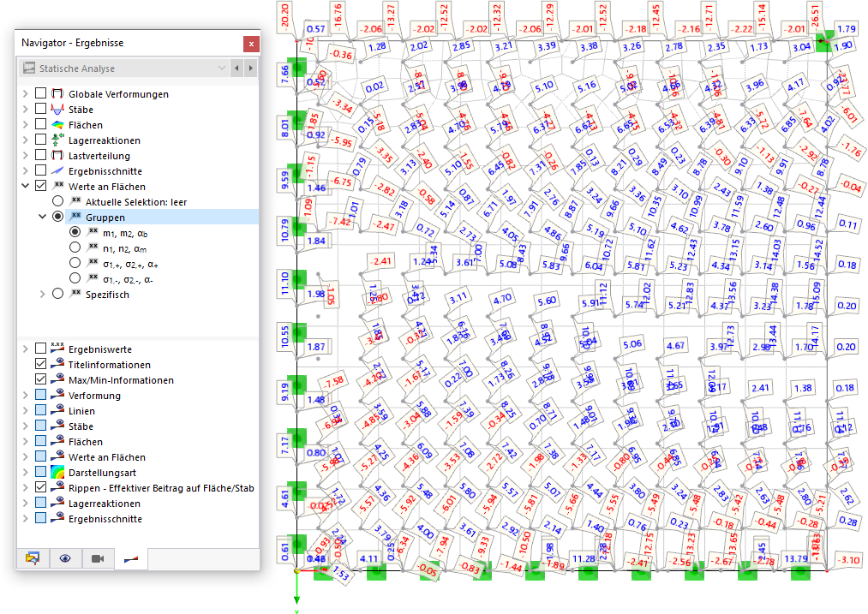Viewport: 868px width, 614px height.
Task: Click the -26.51 value label at top-right corner
Action: coord(814,18)
